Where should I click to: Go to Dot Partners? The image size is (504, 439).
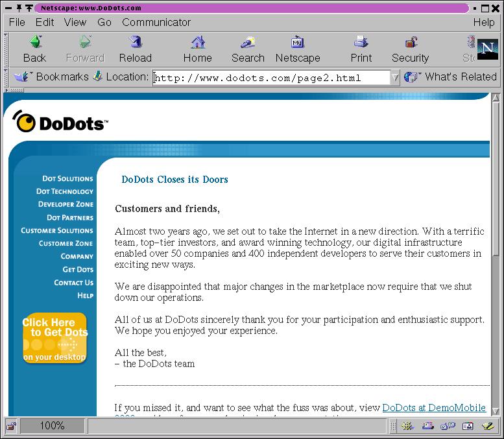pos(70,218)
